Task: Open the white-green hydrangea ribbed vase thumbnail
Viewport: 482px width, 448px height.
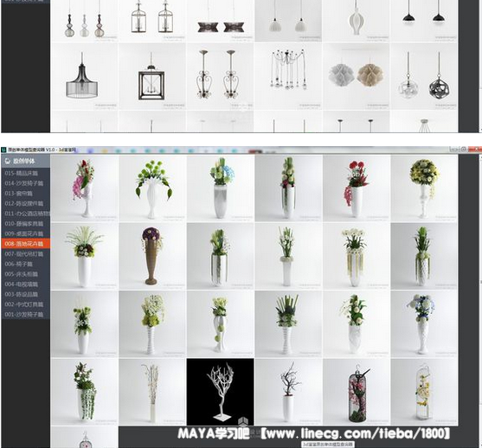Action: pos(152,323)
